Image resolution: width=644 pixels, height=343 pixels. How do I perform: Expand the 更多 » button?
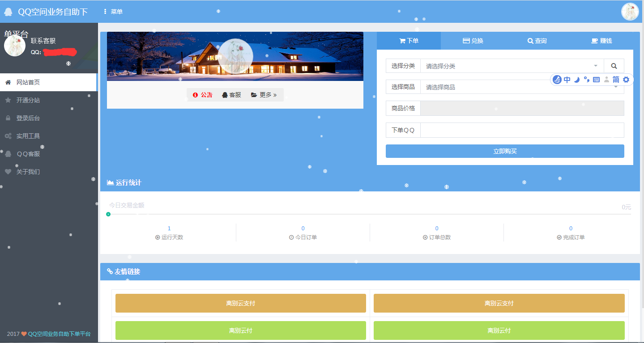pyautogui.click(x=264, y=95)
